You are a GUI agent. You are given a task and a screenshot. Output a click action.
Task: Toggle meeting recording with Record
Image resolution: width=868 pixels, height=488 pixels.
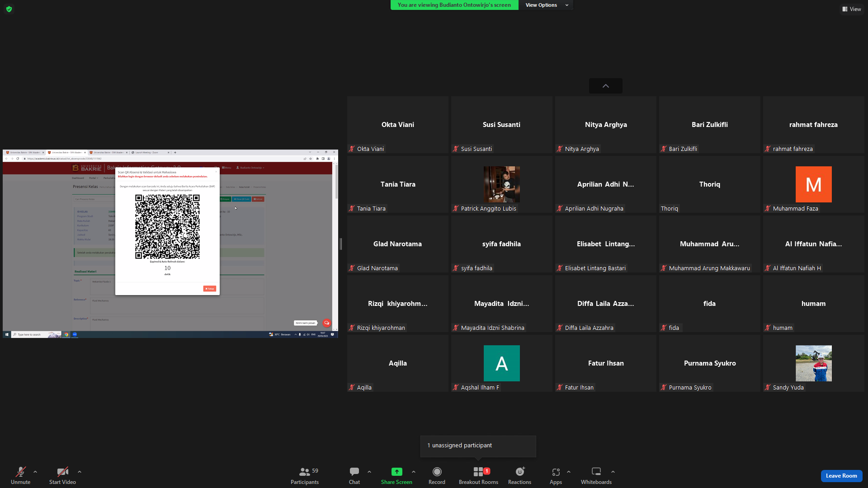pyautogui.click(x=437, y=476)
